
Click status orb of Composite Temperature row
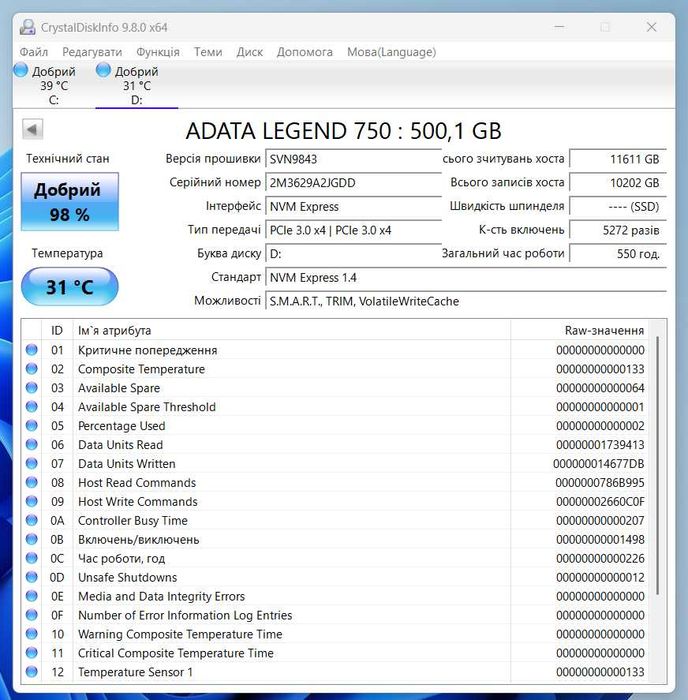pos(32,369)
